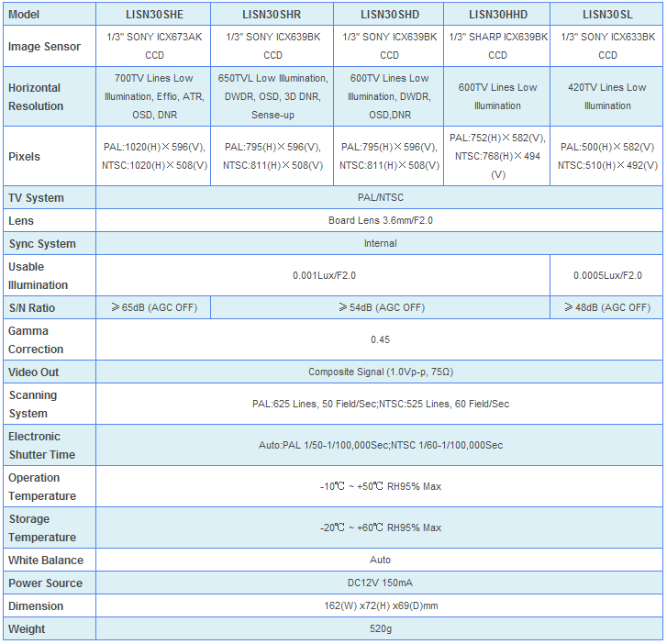Click the Sync System row label
Viewport: 667px width, 644px height.
pyautogui.click(x=50, y=243)
